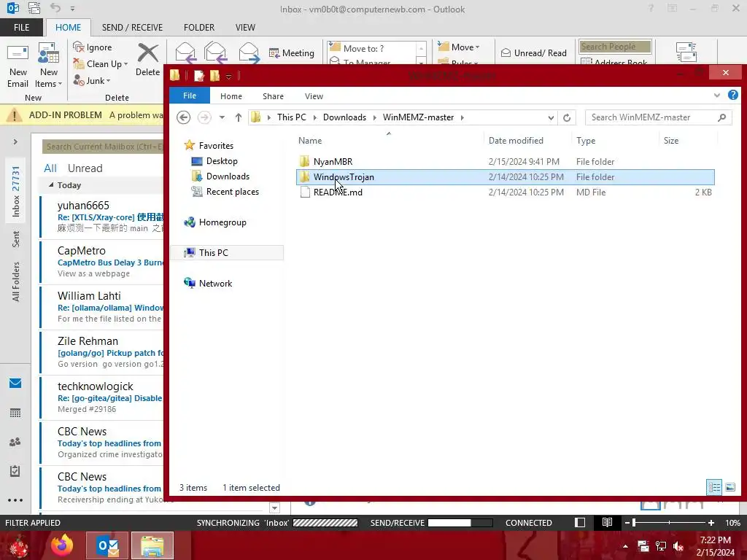Switch to Outlook's FOLDER tab
The image size is (747, 560).
pyautogui.click(x=199, y=28)
